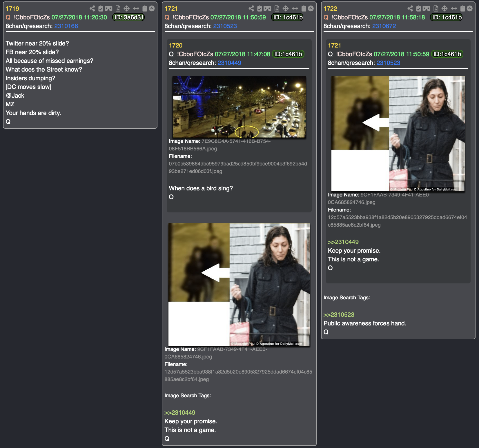Screen dimensions: 479x448
Task: Click the 'FB near 20% slide?' line
Action: 32,52
